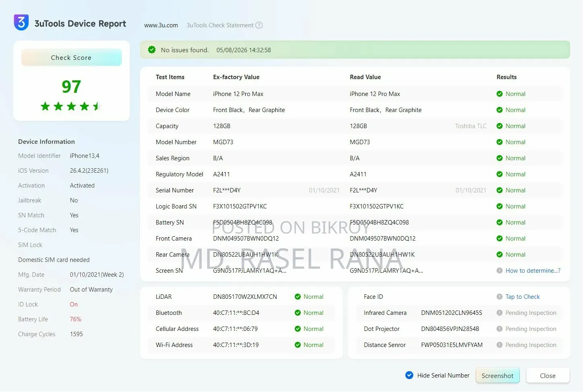Click the model identifier iPhone13,4
The height and width of the screenshot is (392, 583).
click(84, 156)
